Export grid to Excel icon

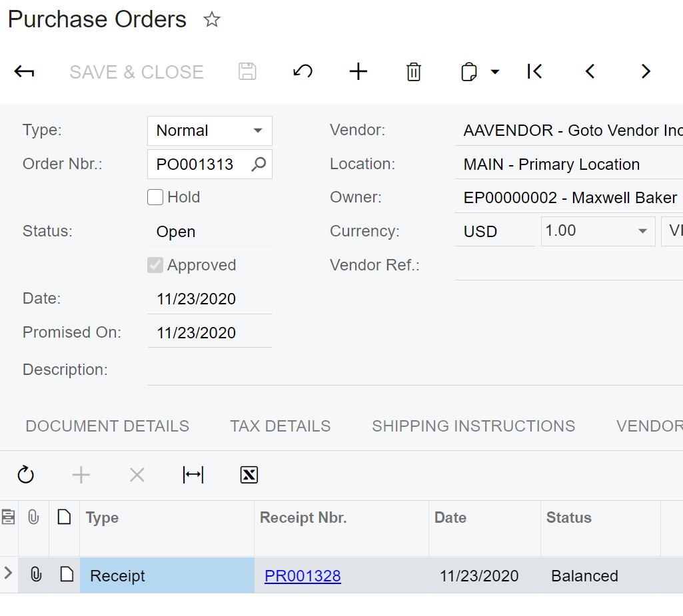249,475
